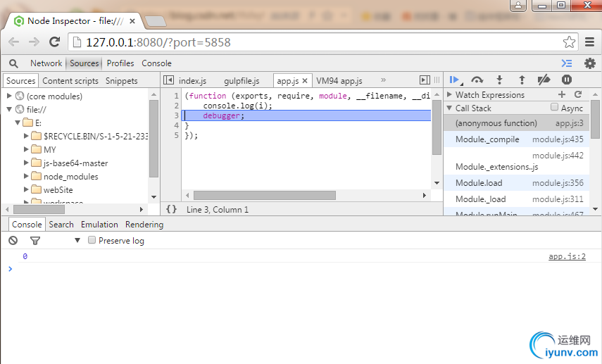Expand the (core modules) node
Screen dimensions: 602x364
click(10, 96)
